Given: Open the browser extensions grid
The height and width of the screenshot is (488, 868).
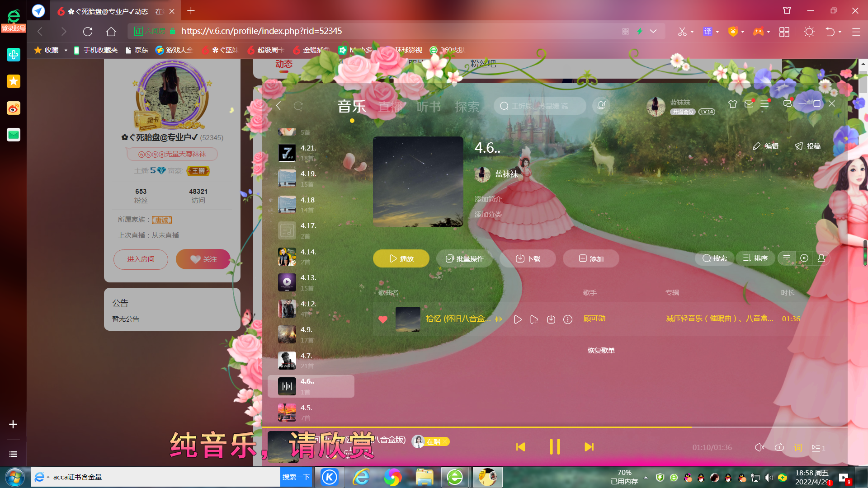Looking at the screenshot, I should pos(784,32).
